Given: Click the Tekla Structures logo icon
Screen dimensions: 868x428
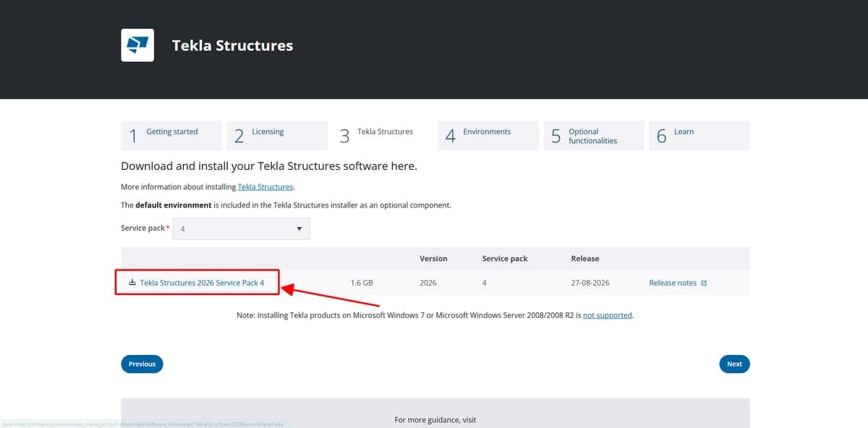Looking at the screenshot, I should pyautogui.click(x=137, y=45).
